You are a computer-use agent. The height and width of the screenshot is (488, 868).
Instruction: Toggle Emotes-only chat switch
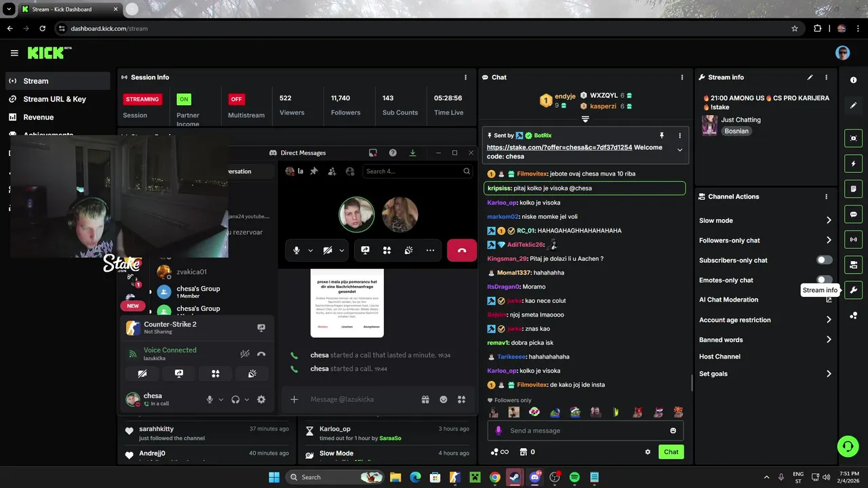pos(824,279)
